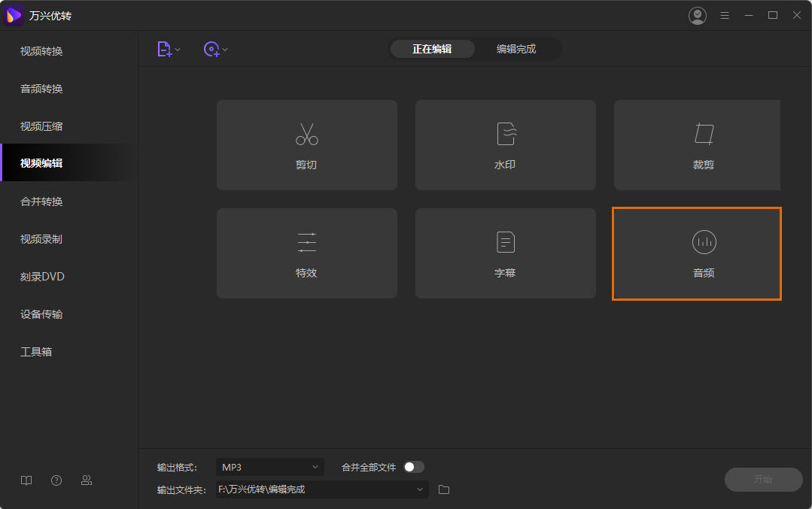This screenshot has width=812, height=509.
Task: Go to 视频转换 in the sidebar
Action: (41, 51)
